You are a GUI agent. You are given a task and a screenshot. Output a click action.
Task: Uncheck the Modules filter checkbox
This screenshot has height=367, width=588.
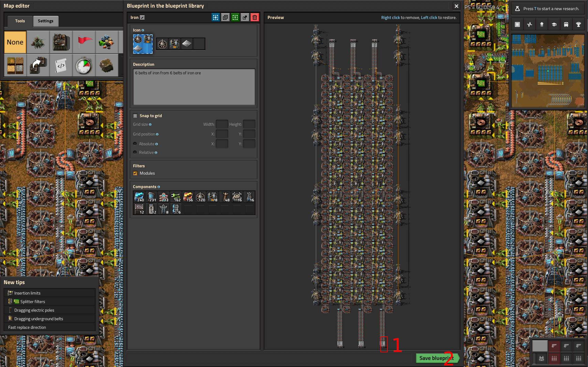tap(135, 173)
